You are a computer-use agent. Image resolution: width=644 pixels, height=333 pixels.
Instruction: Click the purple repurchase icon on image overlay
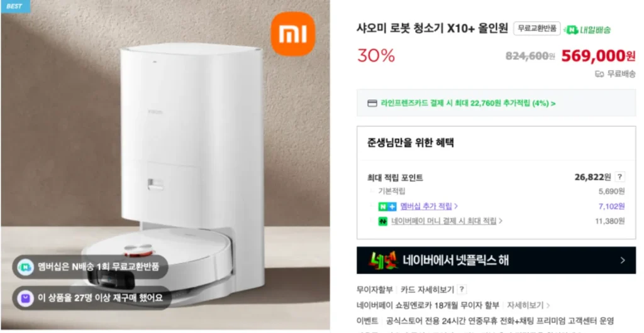tap(26, 298)
